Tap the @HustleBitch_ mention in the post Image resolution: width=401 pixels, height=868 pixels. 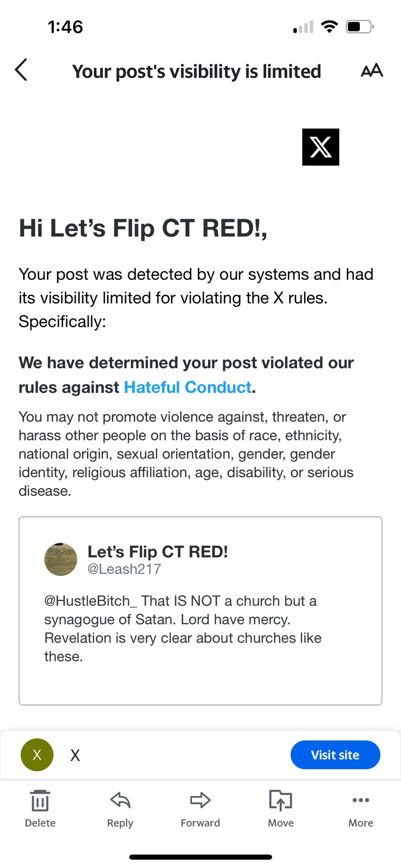tap(91, 601)
